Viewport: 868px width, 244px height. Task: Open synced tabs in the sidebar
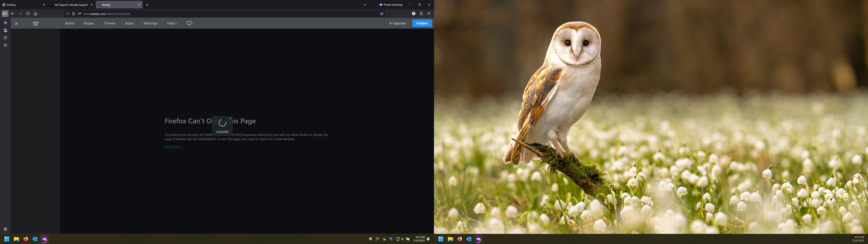5,30
